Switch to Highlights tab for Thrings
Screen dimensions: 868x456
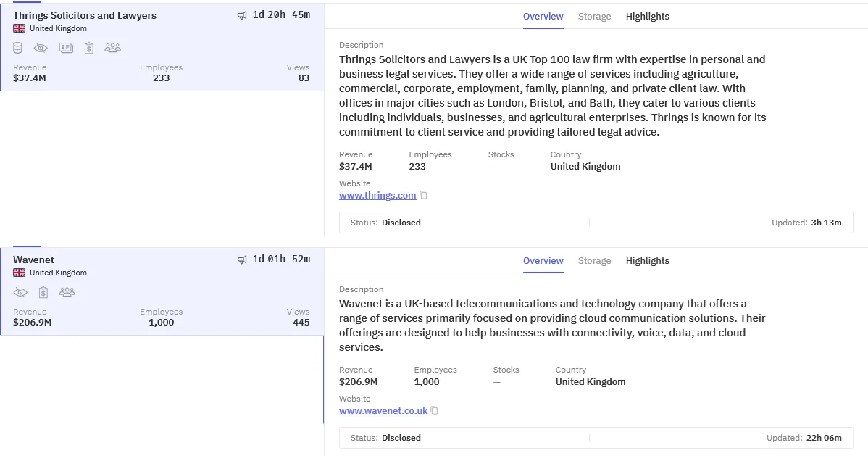coord(647,16)
